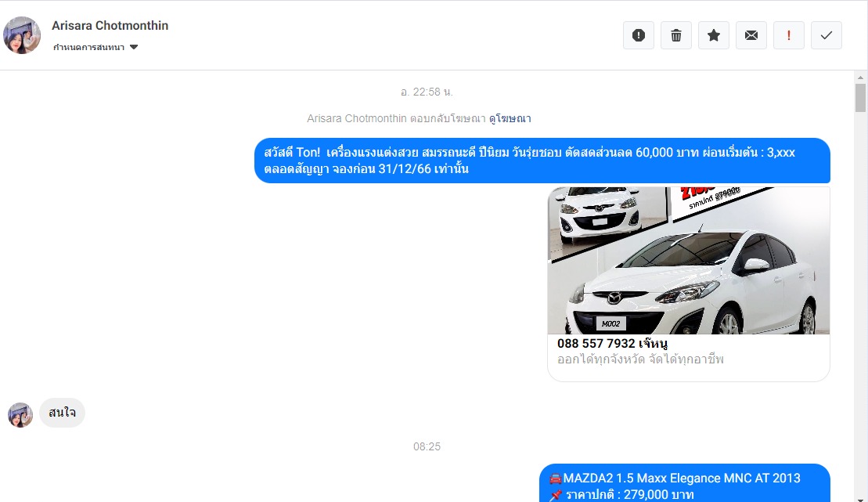Click the scrollbar up arrow
Image resolution: width=868 pixels, height=502 pixels.
click(x=860, y=77)
